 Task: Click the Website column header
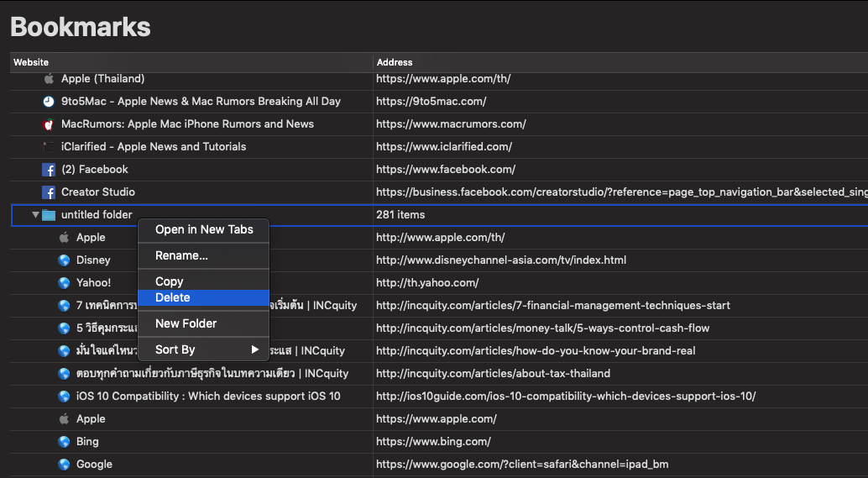(31, 62)
